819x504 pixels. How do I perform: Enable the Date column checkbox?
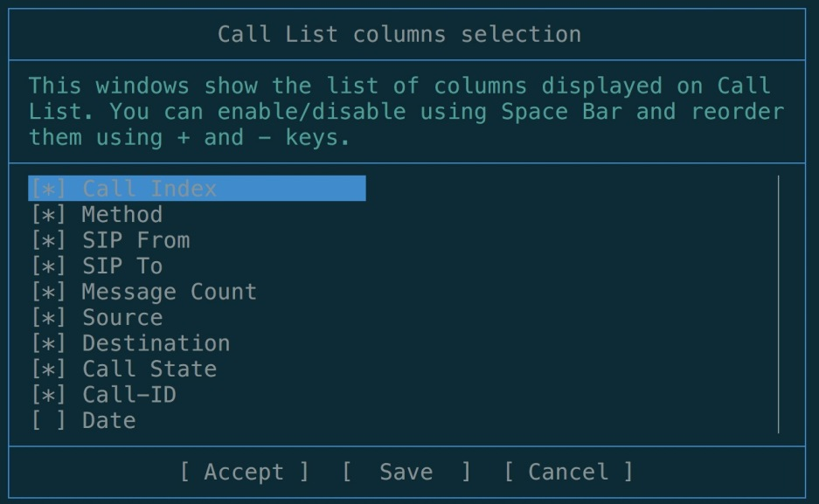(x=48, y=421)
